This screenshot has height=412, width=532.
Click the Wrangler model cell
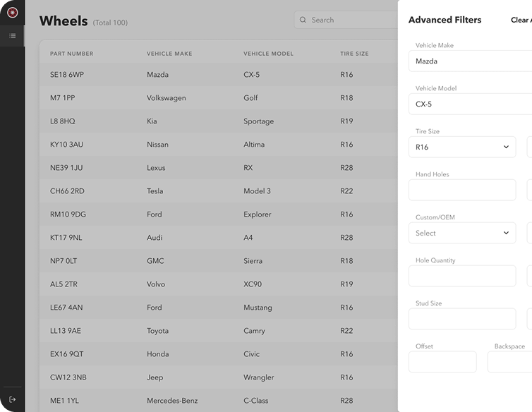[x=258, y=377]
